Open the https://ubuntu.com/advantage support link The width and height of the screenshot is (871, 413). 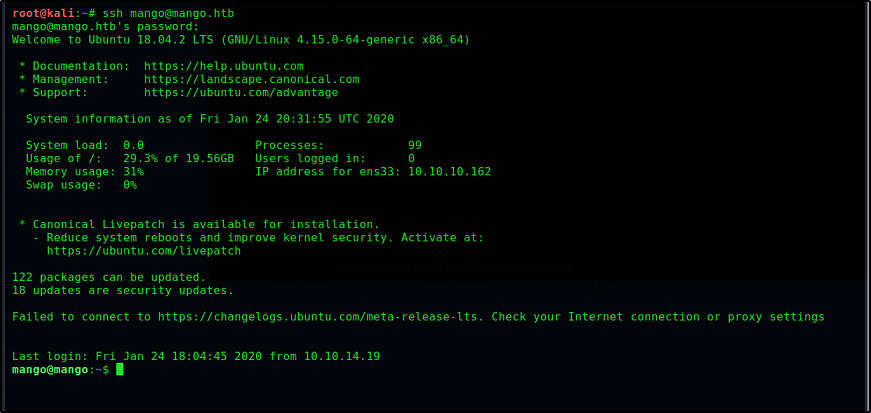241,93
